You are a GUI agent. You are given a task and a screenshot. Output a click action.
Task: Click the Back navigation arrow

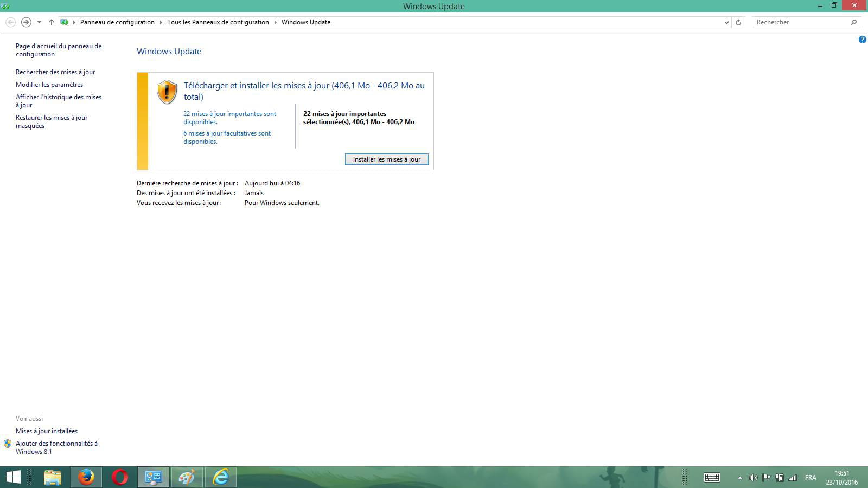[10, 22]
